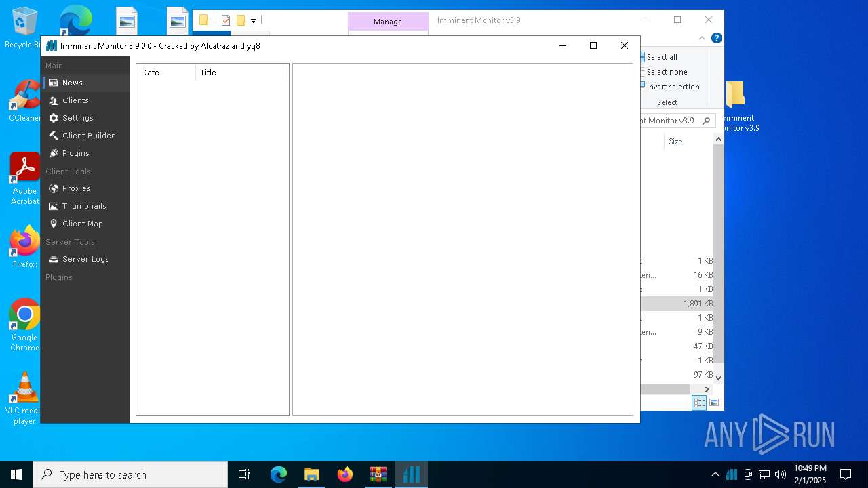Show hidden system tray icons

715,474
